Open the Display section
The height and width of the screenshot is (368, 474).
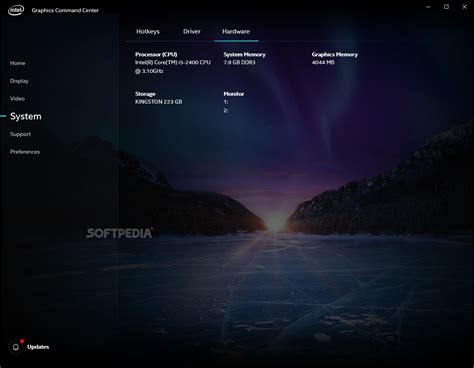click(19, 81)
